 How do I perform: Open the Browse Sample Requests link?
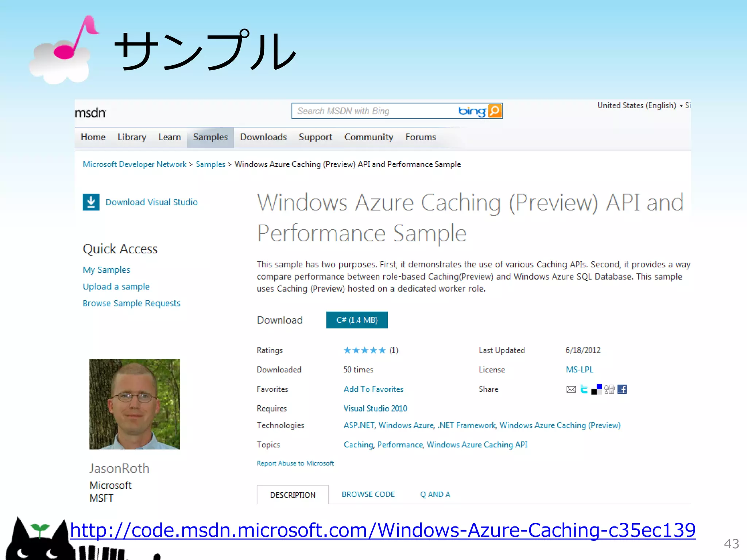pyautogui.click(x=131, y=303)
